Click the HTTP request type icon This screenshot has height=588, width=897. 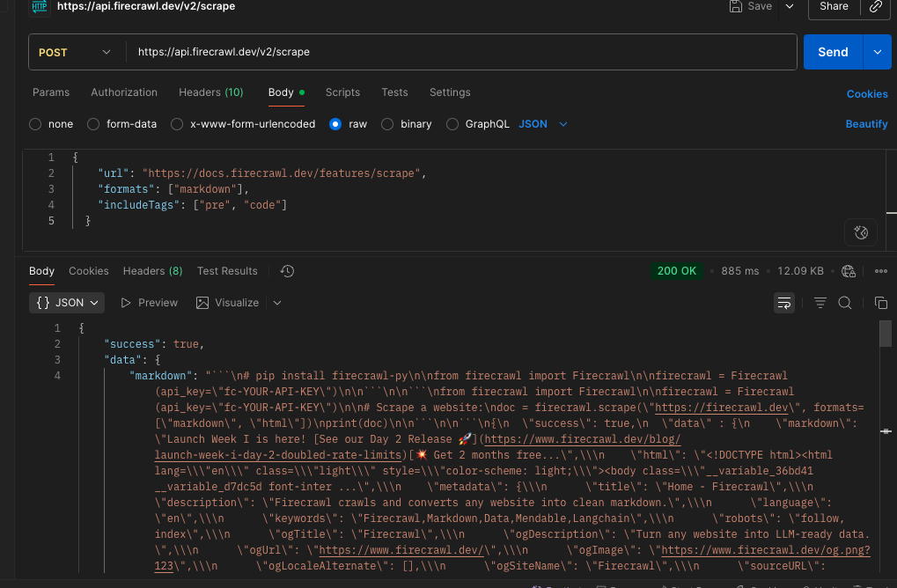[x=40, y=6]
